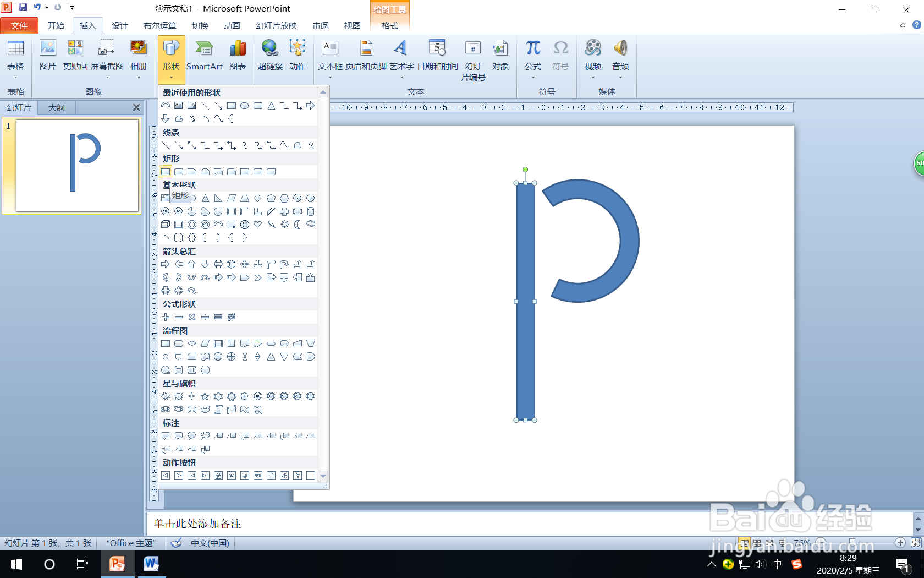The image size is (924, 578).
Task: Insert a video using the 视频 icon
Action: [592, 55]
